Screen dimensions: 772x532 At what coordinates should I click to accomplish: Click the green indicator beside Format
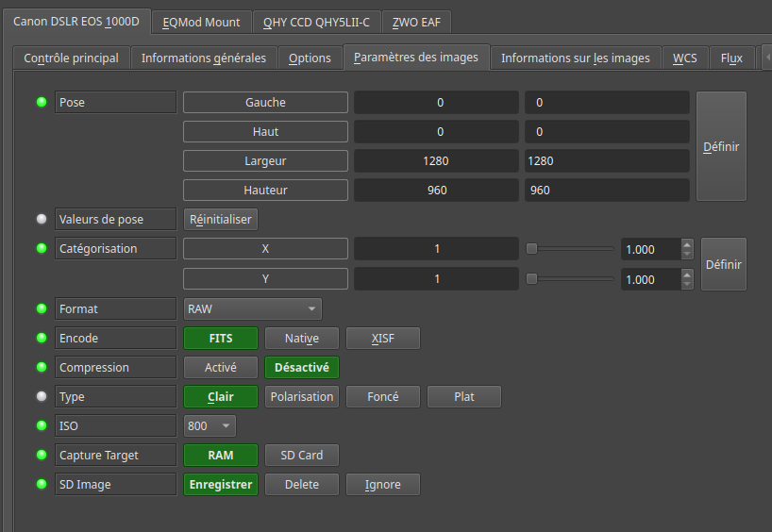point(41,308)
